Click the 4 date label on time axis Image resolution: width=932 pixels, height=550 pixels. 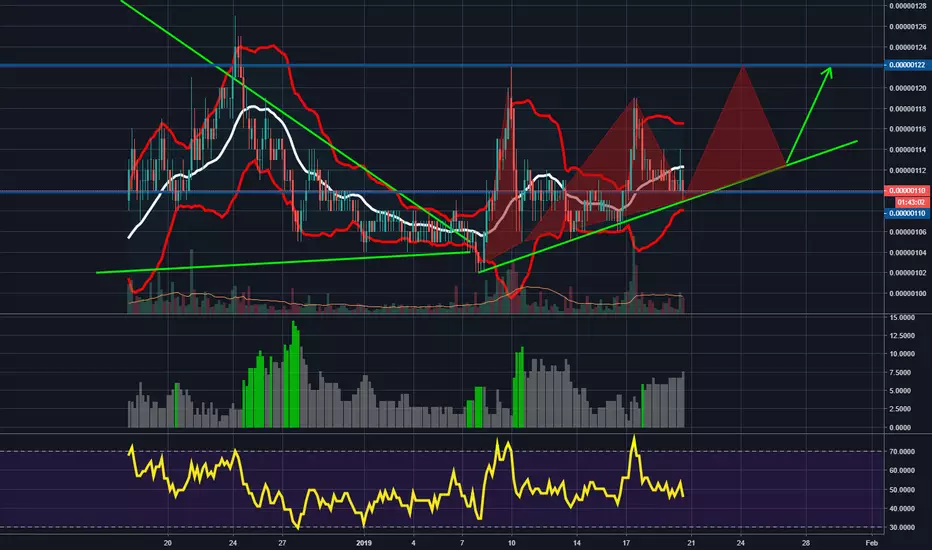tap(413, 543)
